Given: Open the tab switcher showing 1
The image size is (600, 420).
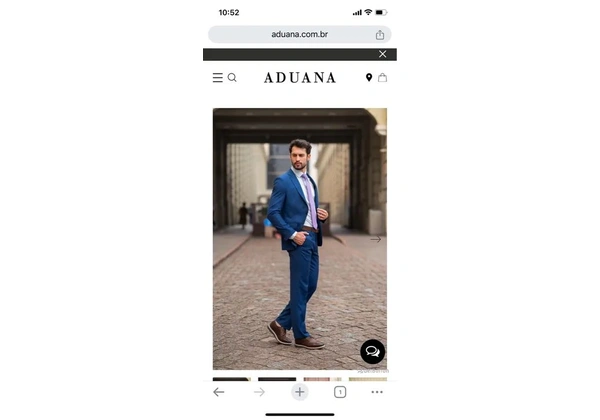Looking at the screenshot, I should pyautogui.click(x=340, y=392).
